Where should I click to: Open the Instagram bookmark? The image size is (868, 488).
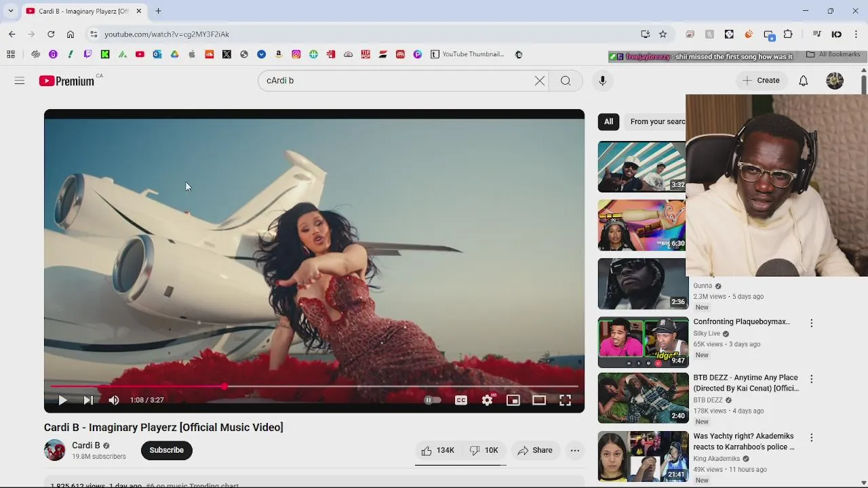pyautogui.click(x=296, y=54)
